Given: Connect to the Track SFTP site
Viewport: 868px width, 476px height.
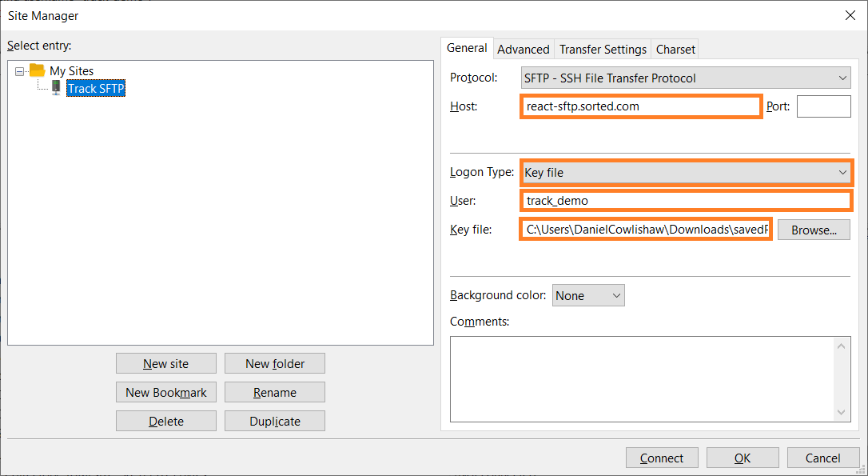Looking at the screenshot, I should (x=662, y=458).
